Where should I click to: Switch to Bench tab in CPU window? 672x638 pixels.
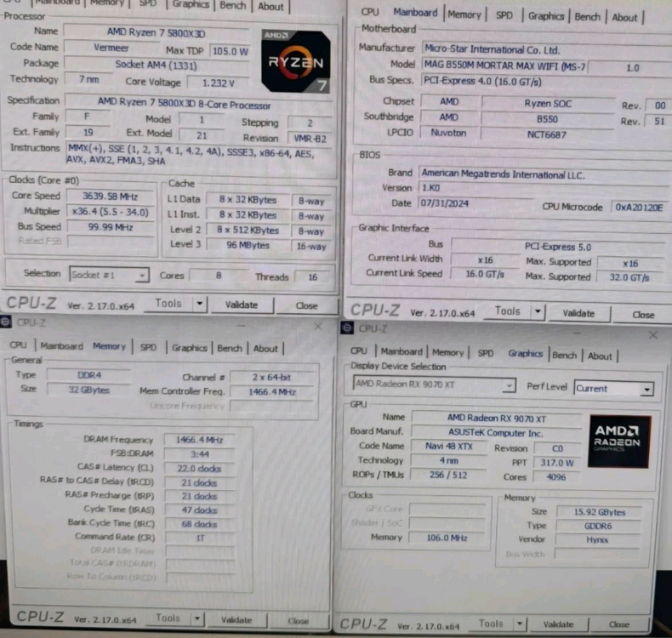[x=233, y=6]
